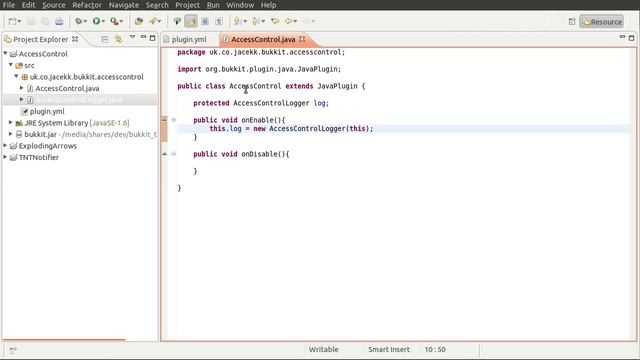The image size is (640, 360).
Task: Open Project Explorer view menu triangle
Action: 132,37
